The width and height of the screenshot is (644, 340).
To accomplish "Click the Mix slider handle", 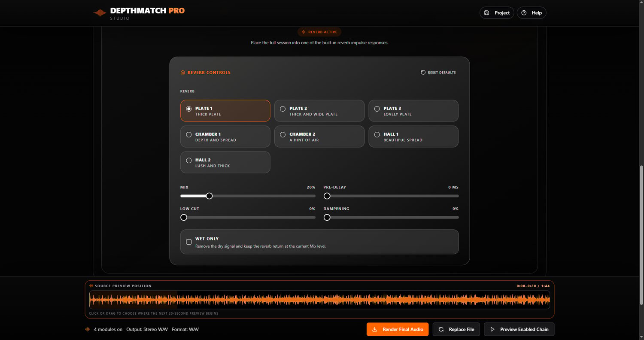I will 209,196.
